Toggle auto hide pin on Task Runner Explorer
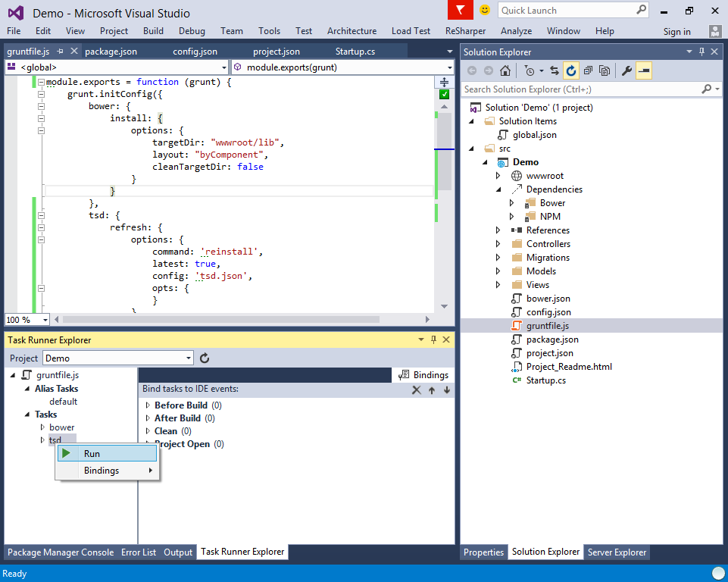Viewport: 728px width, 582px height. pyautogui.click(x=433, y=339)
